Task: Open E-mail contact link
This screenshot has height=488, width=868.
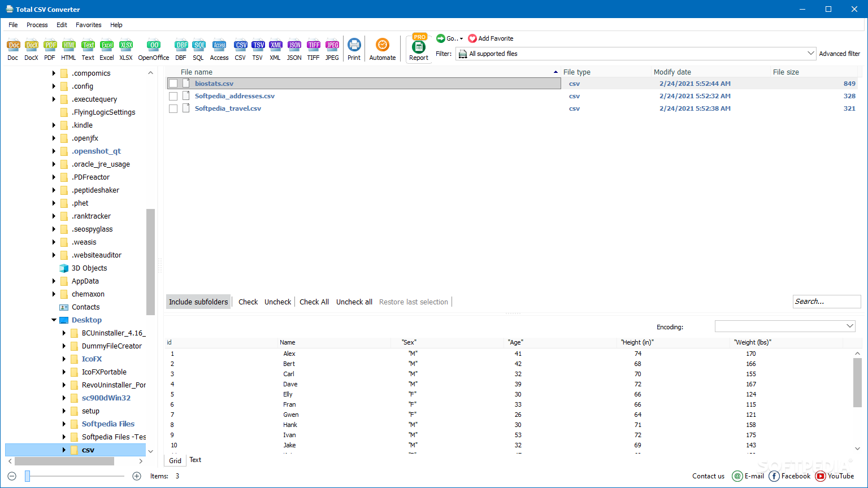Action: click(x=748, y=476)
